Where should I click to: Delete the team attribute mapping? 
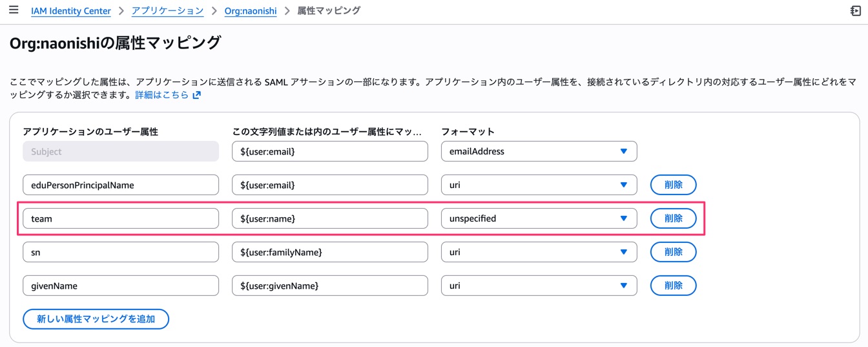pos(673,218)
